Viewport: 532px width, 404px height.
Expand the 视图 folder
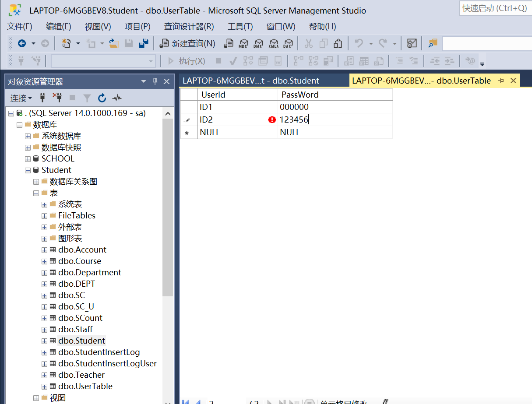36,398
